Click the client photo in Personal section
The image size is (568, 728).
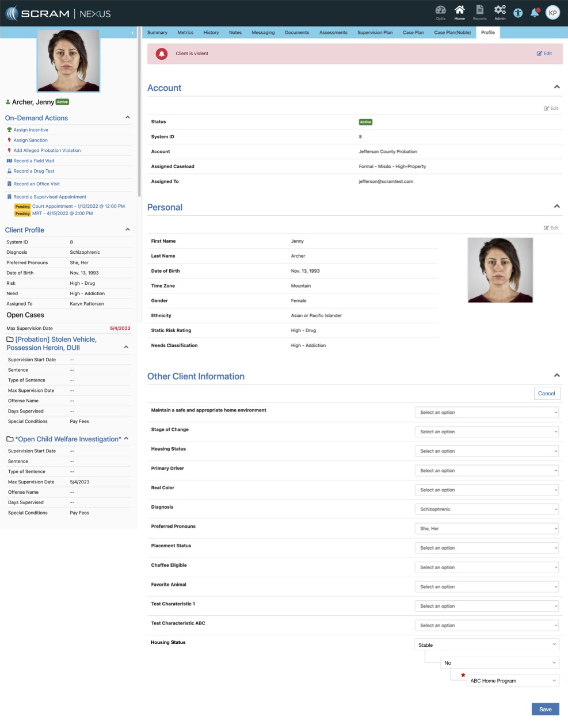500,270
